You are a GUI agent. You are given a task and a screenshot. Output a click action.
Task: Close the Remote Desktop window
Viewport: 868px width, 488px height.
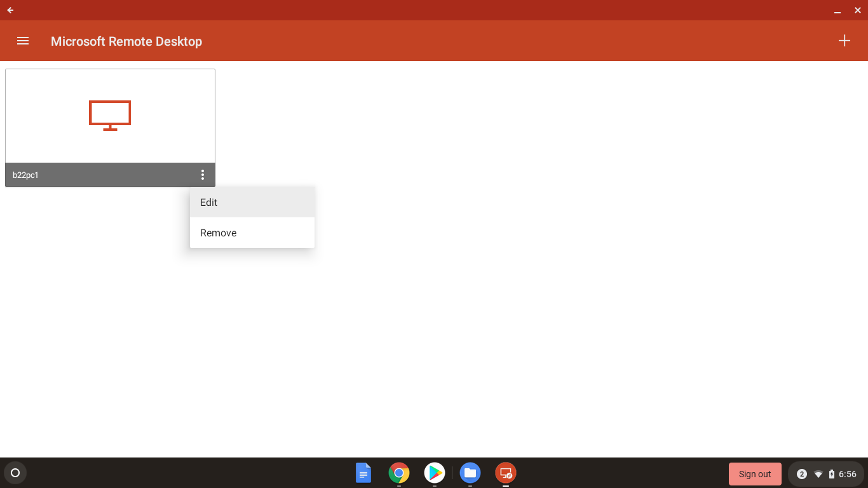pos(858,10)
